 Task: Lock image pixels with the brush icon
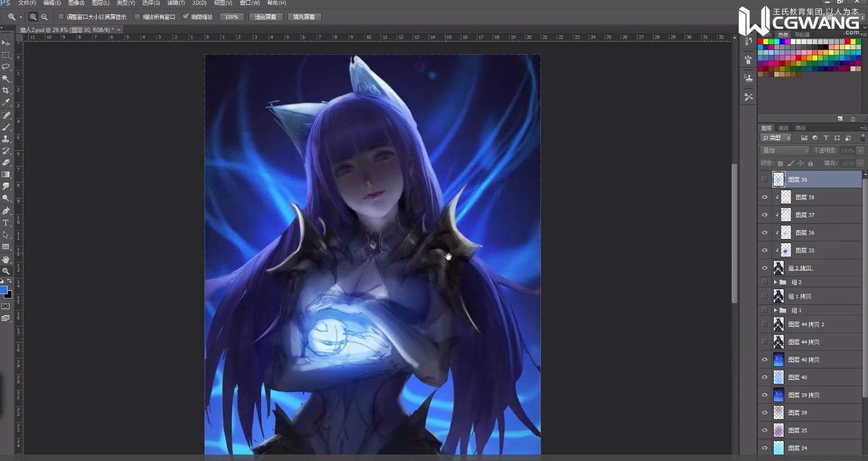click(x=790, y=163)
